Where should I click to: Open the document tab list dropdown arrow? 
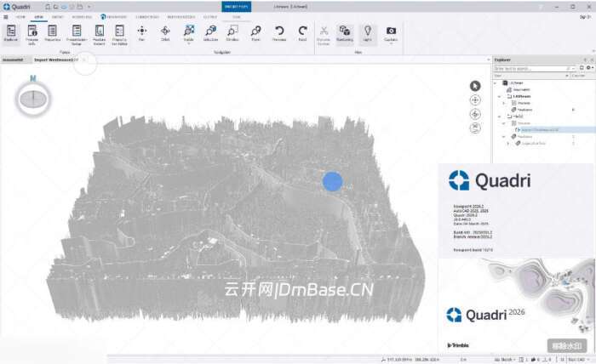tap(489, 60)
